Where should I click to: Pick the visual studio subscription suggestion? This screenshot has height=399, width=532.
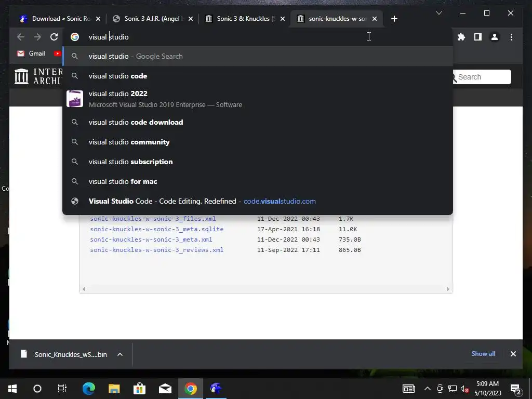tap(258, 162)
